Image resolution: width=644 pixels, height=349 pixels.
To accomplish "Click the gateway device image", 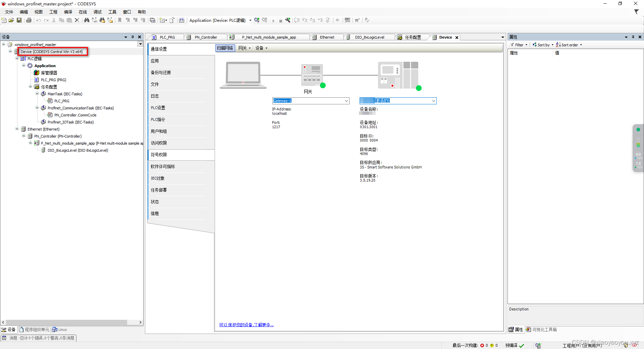I will (312, 75).
